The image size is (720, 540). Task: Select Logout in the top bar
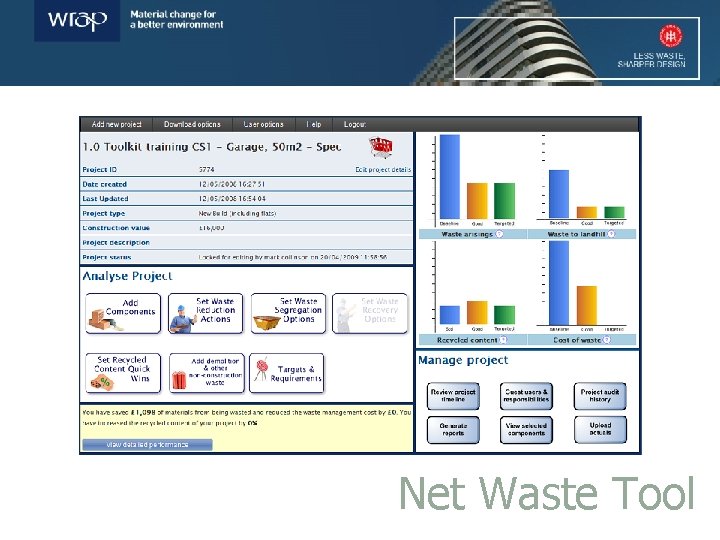tap(355, 124)
